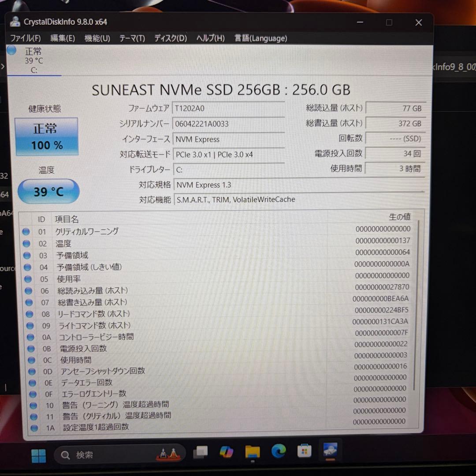
Task: Click the status indicator next to 温度 attribute 02
Action: pyautogui.click(x=27, y=243)
